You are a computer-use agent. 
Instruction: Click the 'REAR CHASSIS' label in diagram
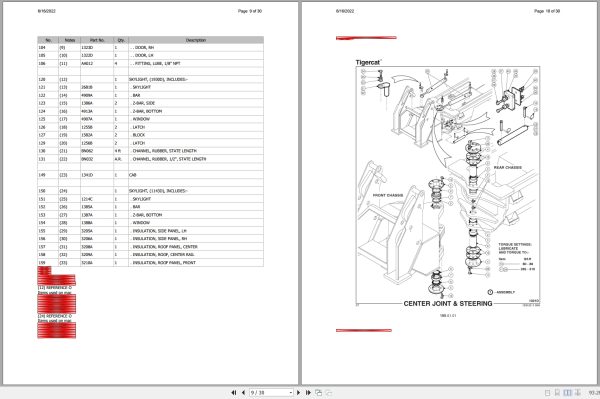507,168
